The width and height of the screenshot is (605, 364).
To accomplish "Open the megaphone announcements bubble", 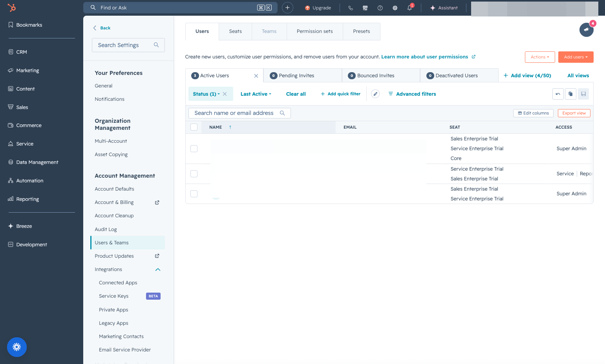I will point(587,29).
